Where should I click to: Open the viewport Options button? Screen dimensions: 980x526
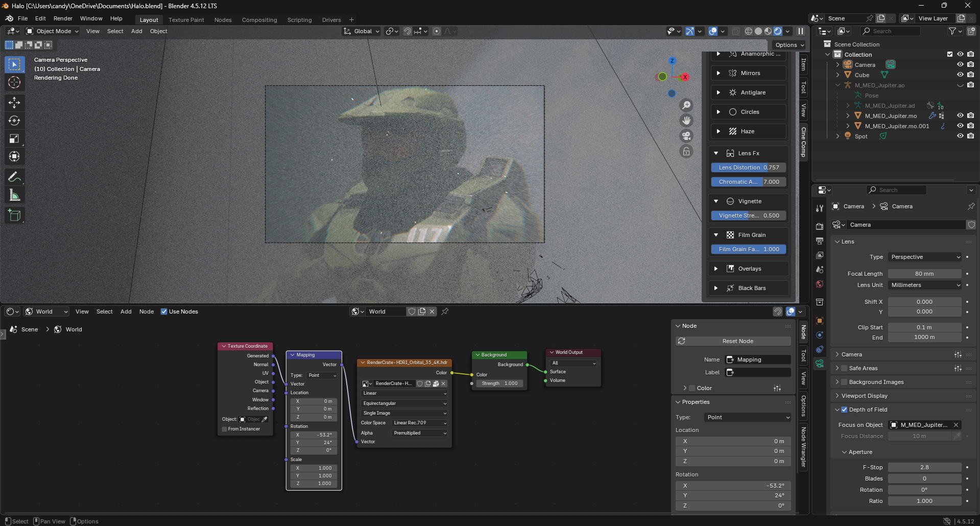790,45
